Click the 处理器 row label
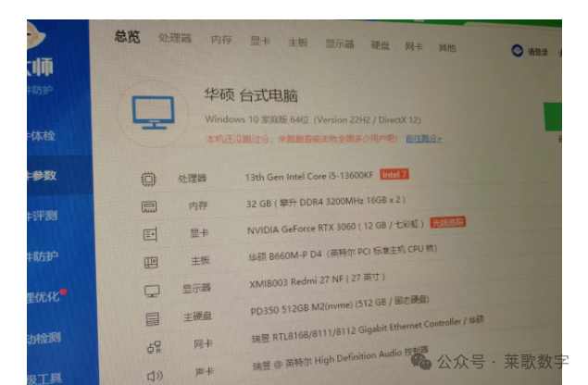 click(x=193, y=178)
